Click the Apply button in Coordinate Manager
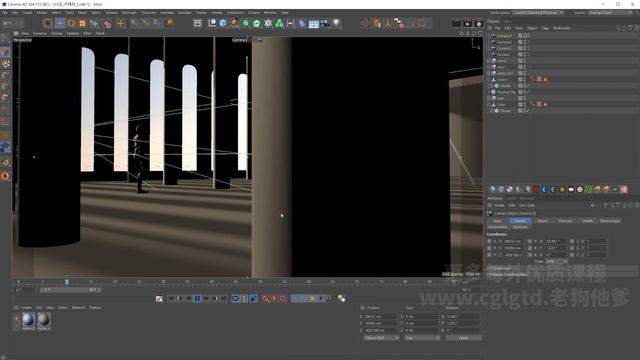 [x=464, y=338]
